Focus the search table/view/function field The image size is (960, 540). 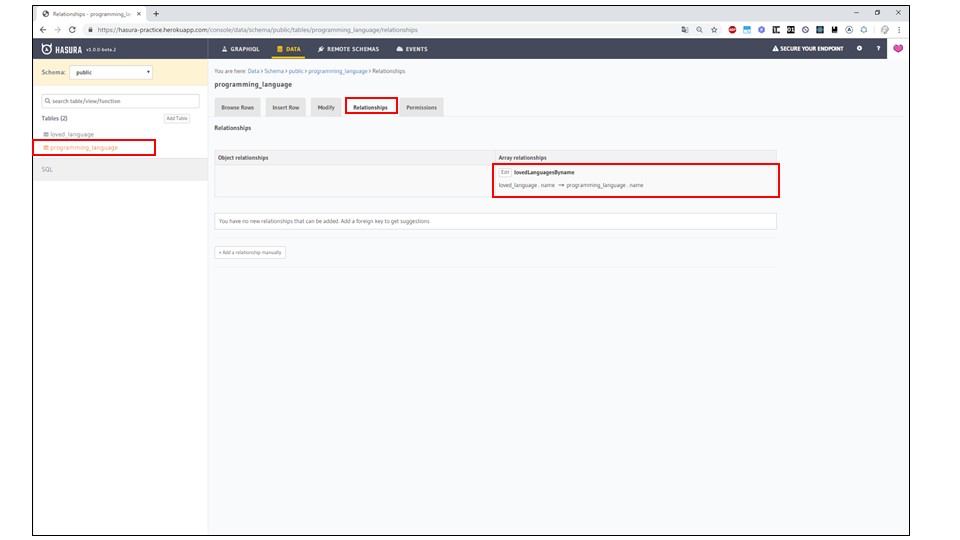tap(121, 101)
